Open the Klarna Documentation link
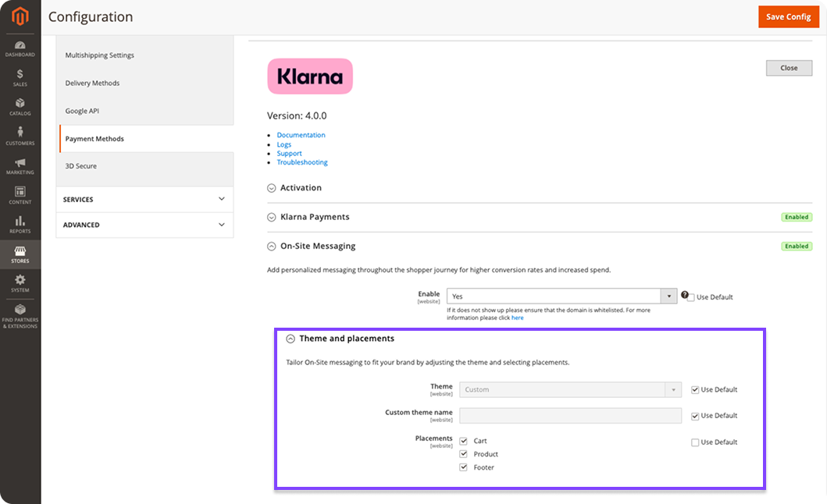The height and width of the screenshot is (504, 827). pyautogui.click(x=301, y=135)
